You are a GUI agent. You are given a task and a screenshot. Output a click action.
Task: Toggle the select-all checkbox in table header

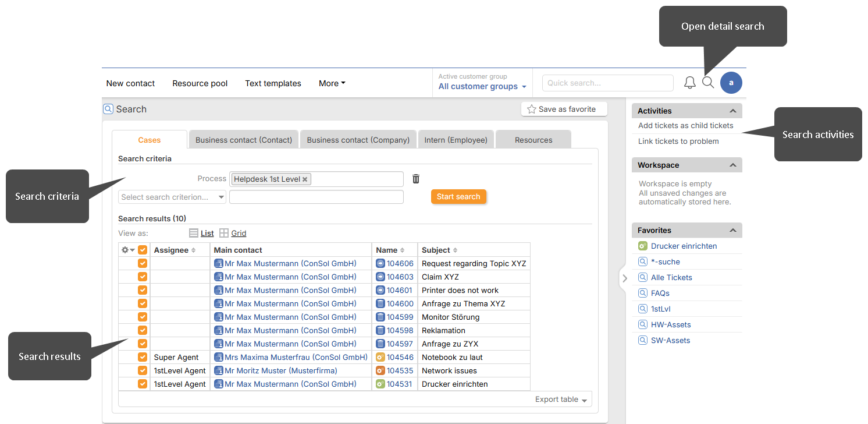pos(143,250)
